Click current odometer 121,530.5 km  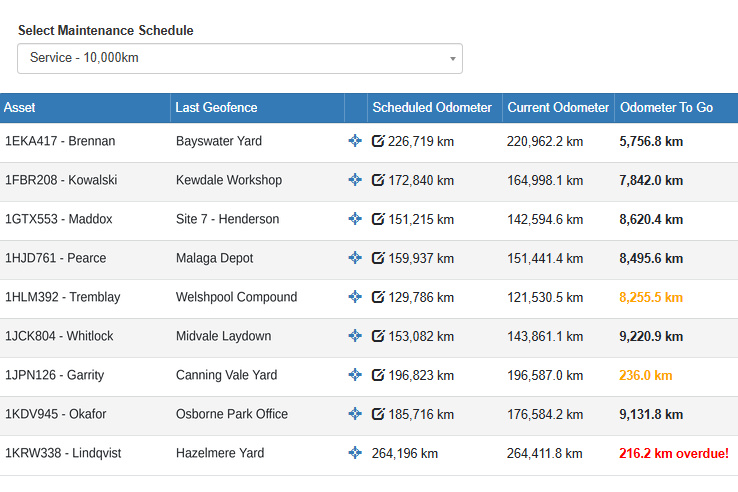545,298
